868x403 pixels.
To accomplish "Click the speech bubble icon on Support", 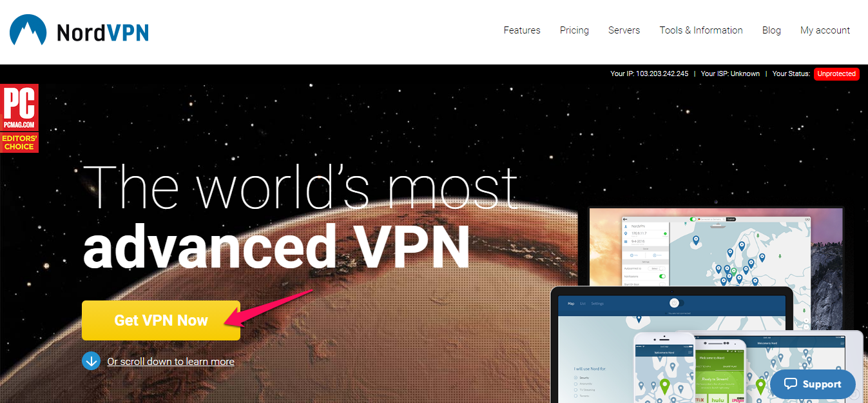I will point(790,384).
